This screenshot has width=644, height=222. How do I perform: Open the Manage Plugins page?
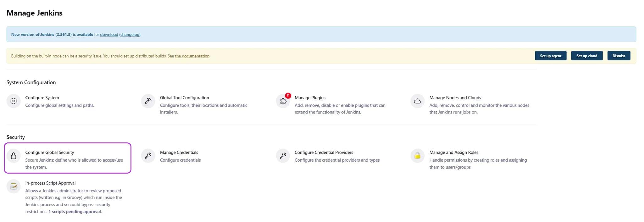(310, 98)
